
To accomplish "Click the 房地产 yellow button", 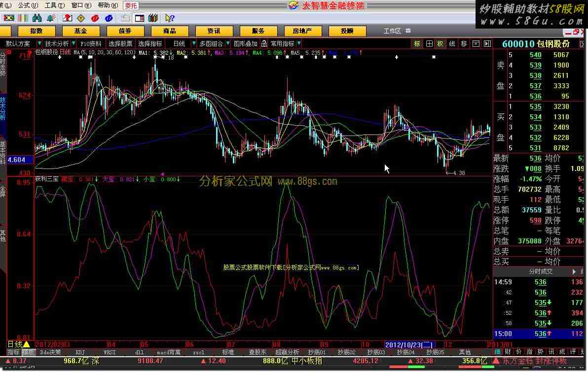I will click(302, 31).
